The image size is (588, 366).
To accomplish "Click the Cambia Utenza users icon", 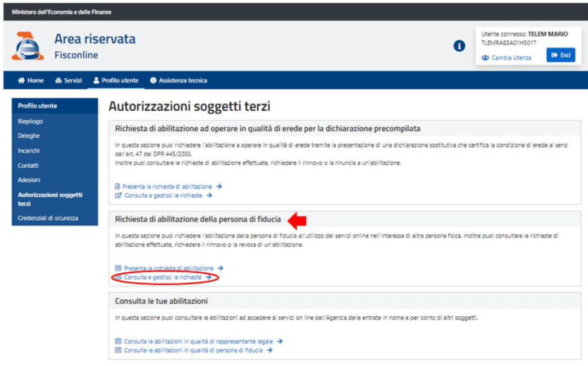I will [485, 58].
